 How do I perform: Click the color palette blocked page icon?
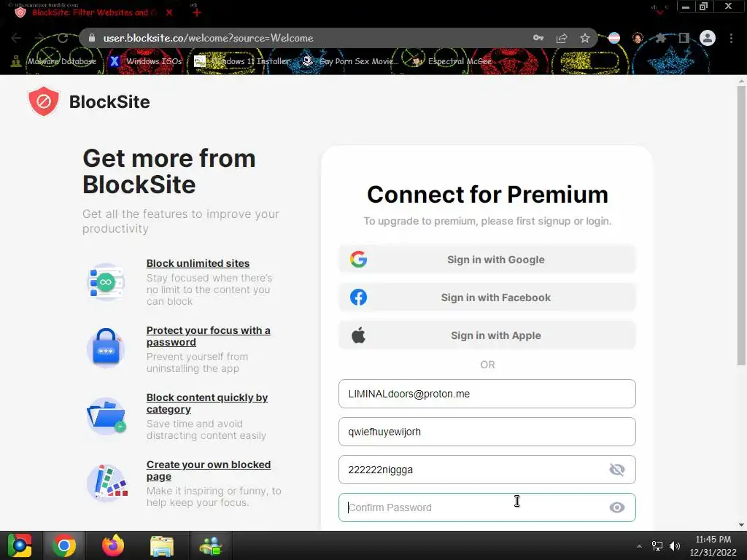pyautogui.click(x=109, y=483)
